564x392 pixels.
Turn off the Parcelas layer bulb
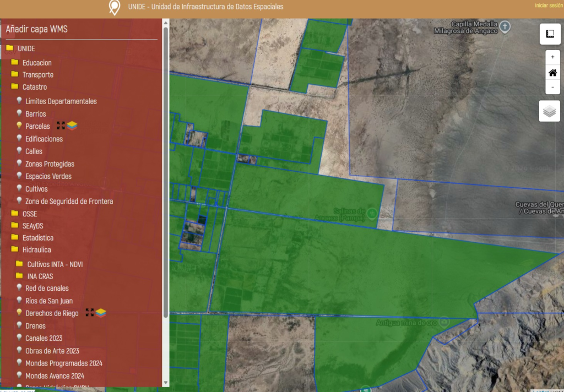(x=19, y=126)
